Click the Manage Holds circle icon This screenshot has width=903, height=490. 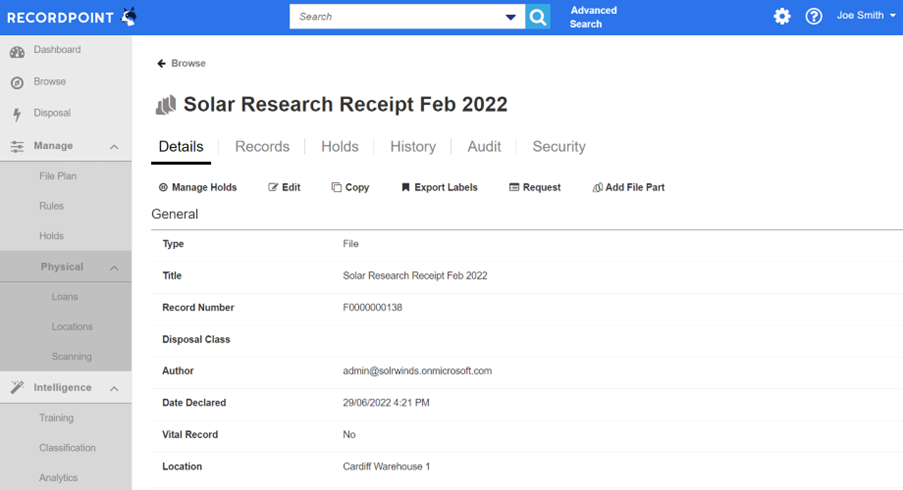pyautogui.click(x=164, y=187)
